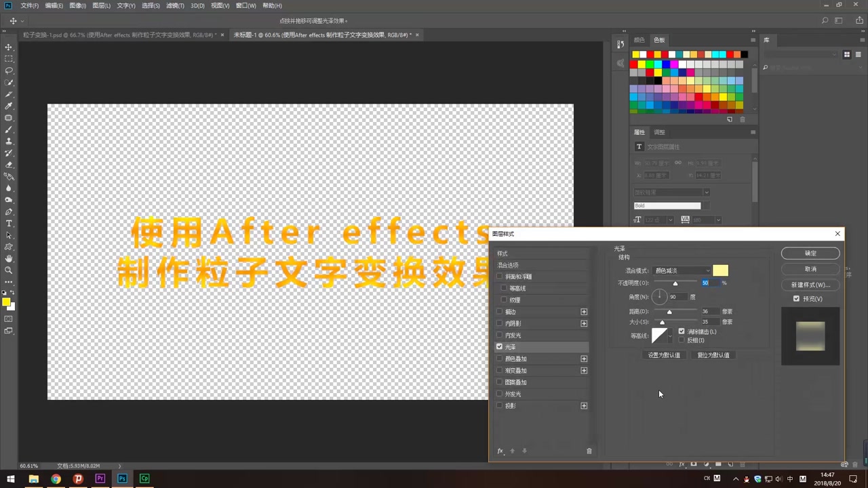The image size is (868, 488).
Task: Switch Libraries panel to list view
Action: click(x=856, y=54)
